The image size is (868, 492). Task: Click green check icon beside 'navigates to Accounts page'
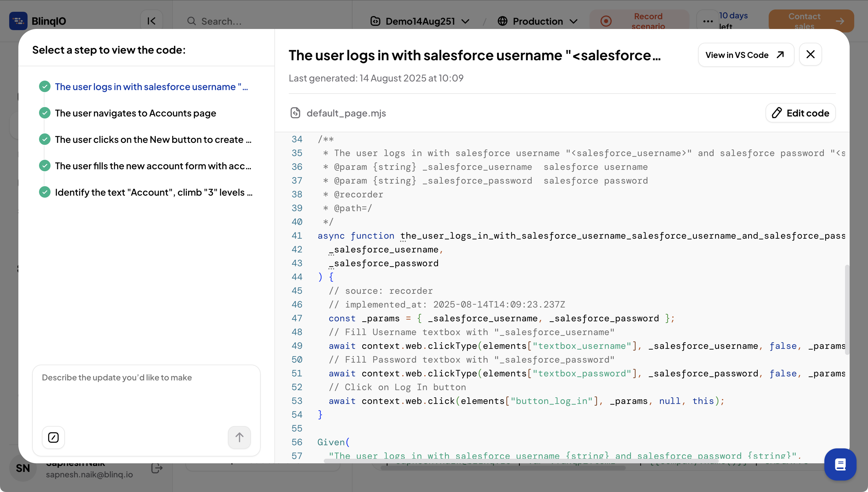point(44,113)
